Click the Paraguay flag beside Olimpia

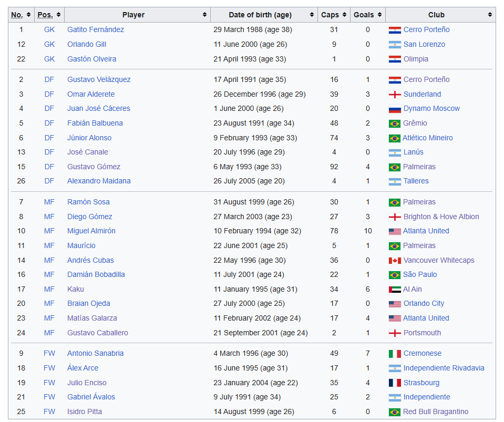click(x=394, y=59)
